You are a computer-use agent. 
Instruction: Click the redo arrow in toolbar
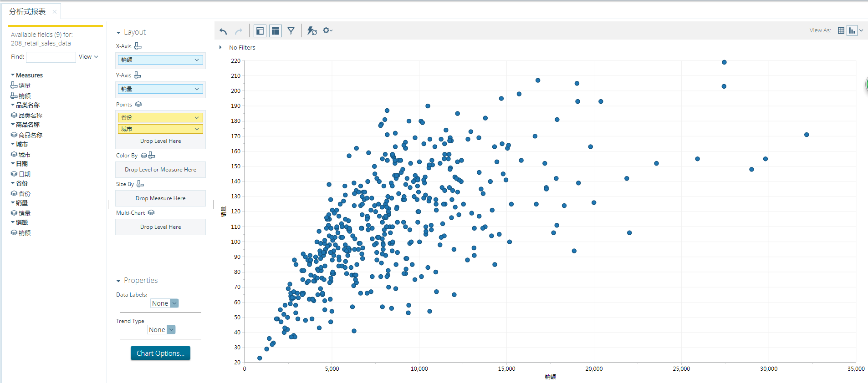coord(239,31)
